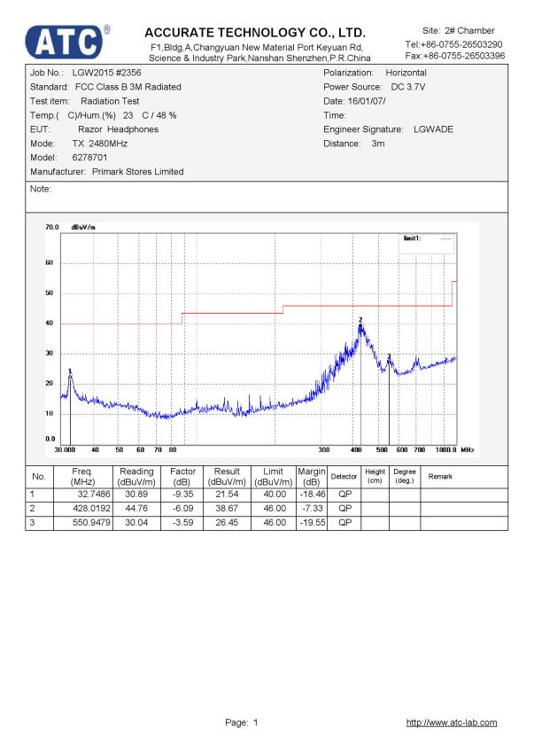Click the factor cell "-3.59"
The image size is (534, 756).
click(182, 523)
